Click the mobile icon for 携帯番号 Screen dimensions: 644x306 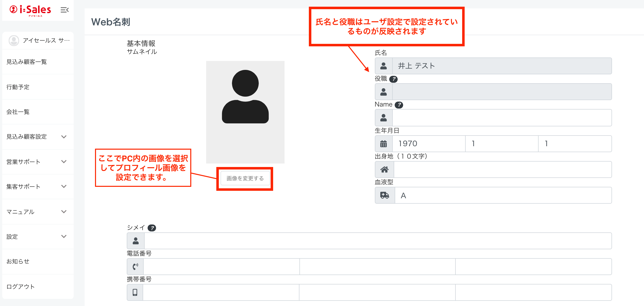pyautogui.click(x=135, y=292)
